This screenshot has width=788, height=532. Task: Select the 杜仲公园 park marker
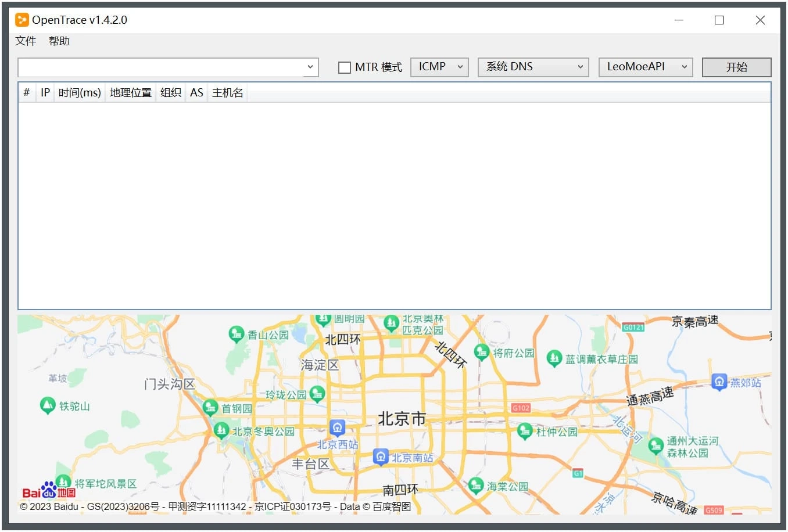(x=525, y=431)
